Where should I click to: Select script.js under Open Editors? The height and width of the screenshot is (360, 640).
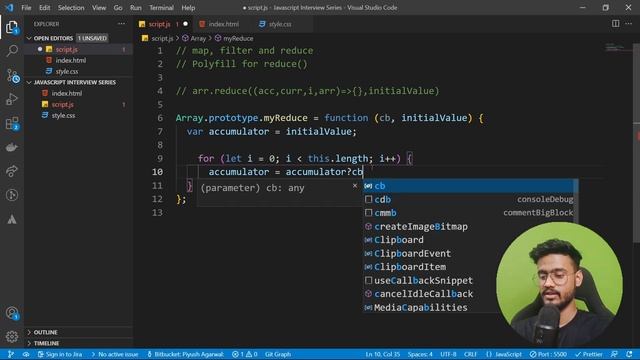78,49
